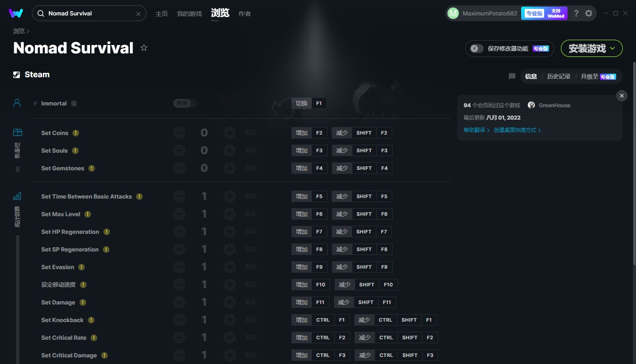Click 增加 F2 hotkey for Set Coins
636x364 pixels.
pos(310,133)
